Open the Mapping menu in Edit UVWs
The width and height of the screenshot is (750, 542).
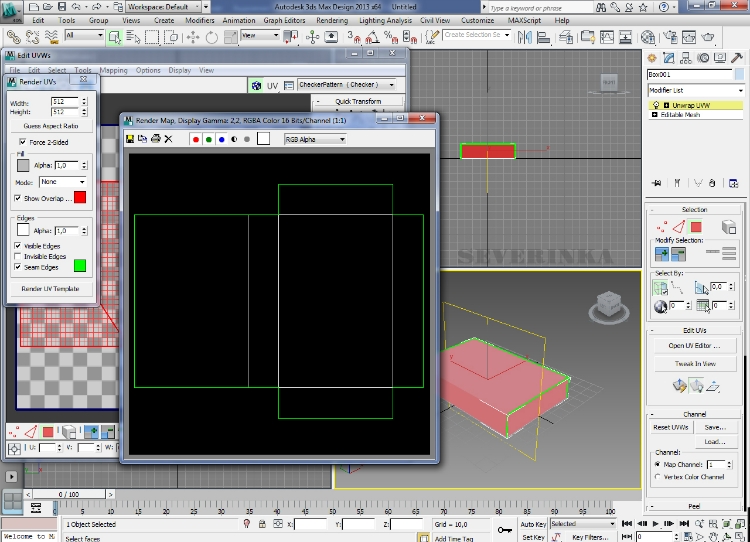click(113, 70)
